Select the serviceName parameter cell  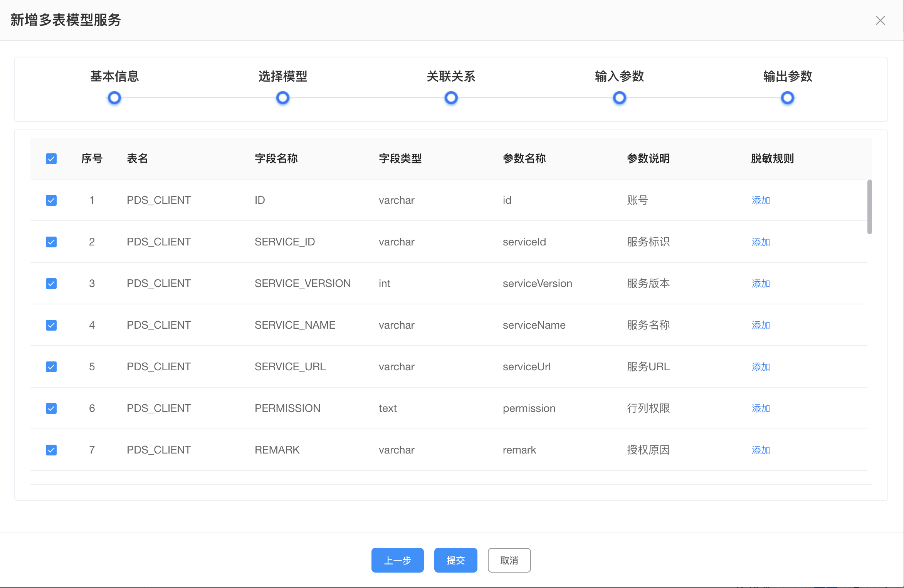534,325
